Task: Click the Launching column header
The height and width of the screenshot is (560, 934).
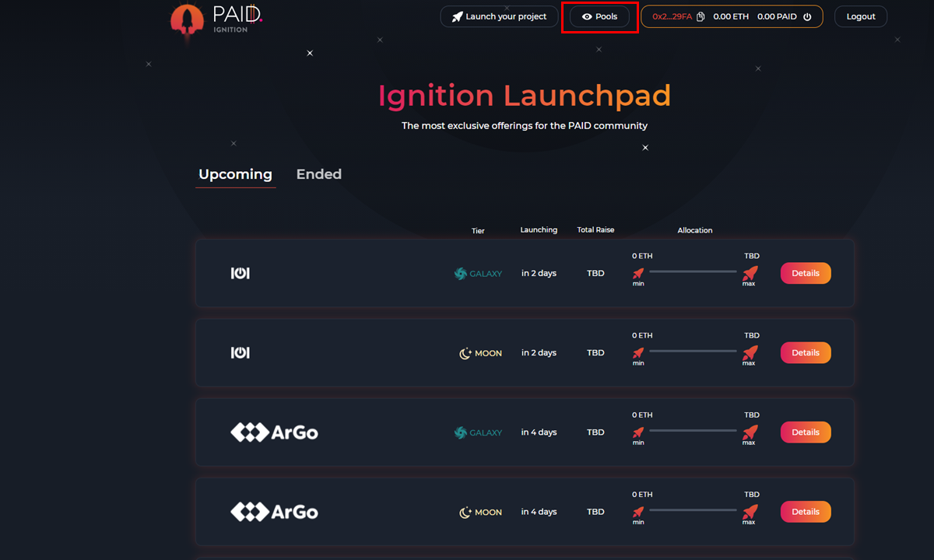Action: coord(539,230)
